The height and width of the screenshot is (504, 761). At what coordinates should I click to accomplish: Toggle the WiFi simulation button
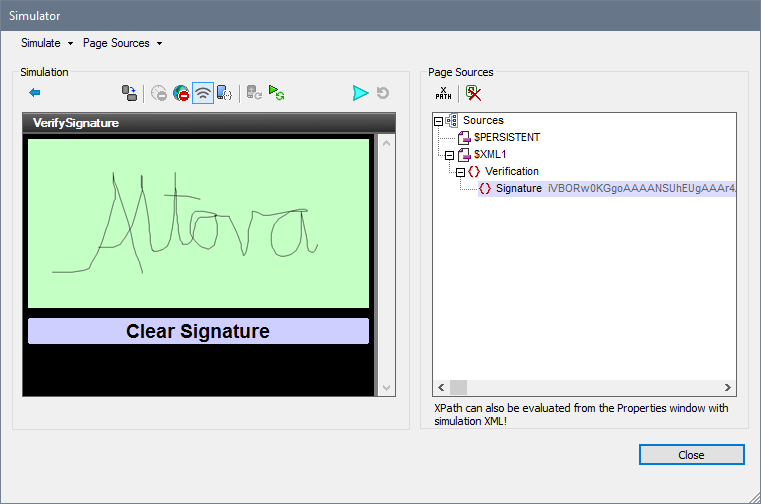point(203,93)
